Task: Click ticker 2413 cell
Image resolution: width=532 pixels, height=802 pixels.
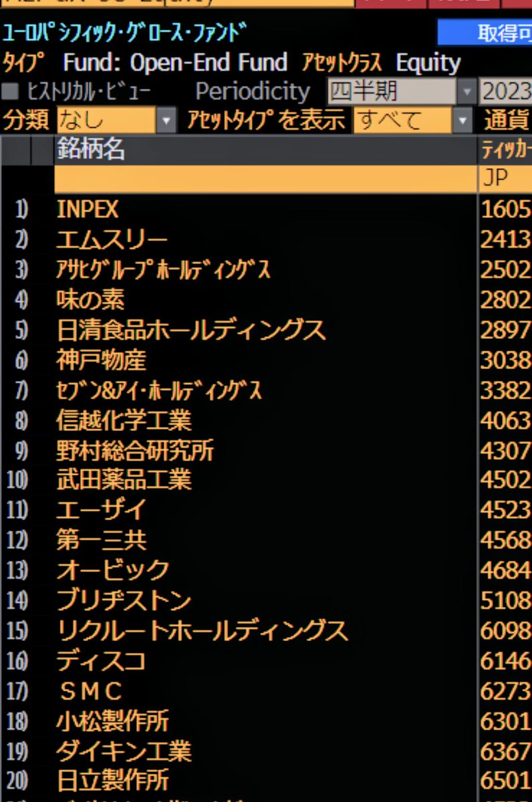Action: pyautogui.click(x=506, y=240)
